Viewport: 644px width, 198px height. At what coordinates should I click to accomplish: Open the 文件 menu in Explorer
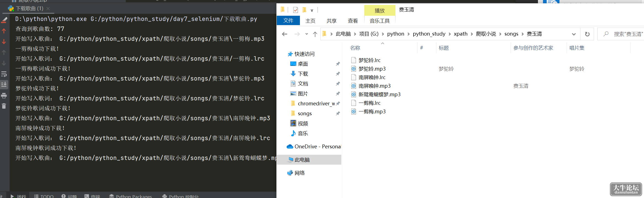[x=288, y=21]
